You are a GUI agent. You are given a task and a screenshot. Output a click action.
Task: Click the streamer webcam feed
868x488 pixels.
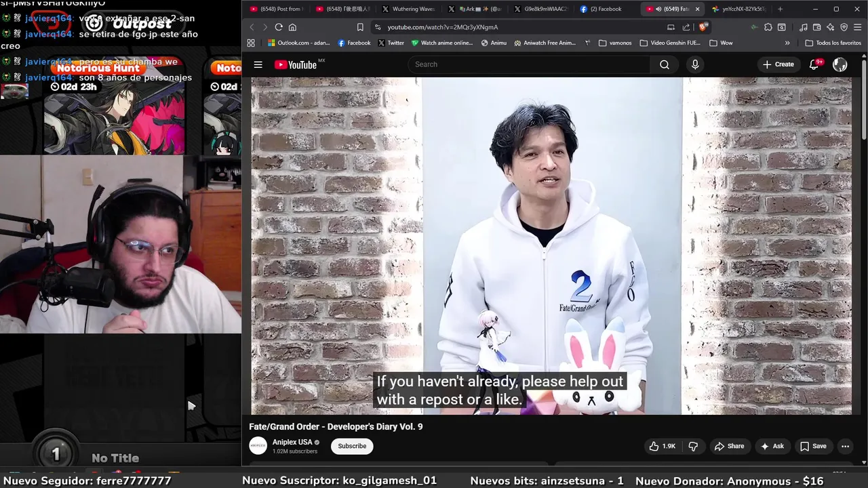(x=121, y=244)
